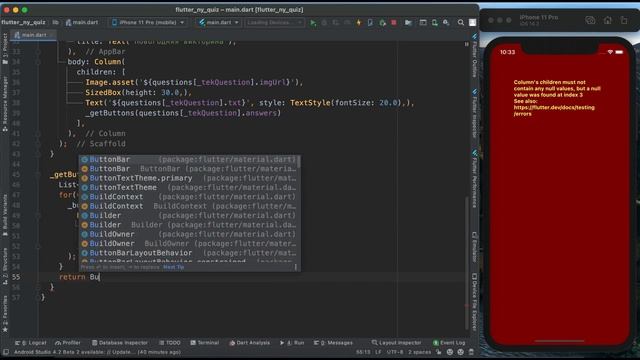Viewport: 640px width, 360px height.
Task: Open completion popup options menu dots
Action: 296,267
